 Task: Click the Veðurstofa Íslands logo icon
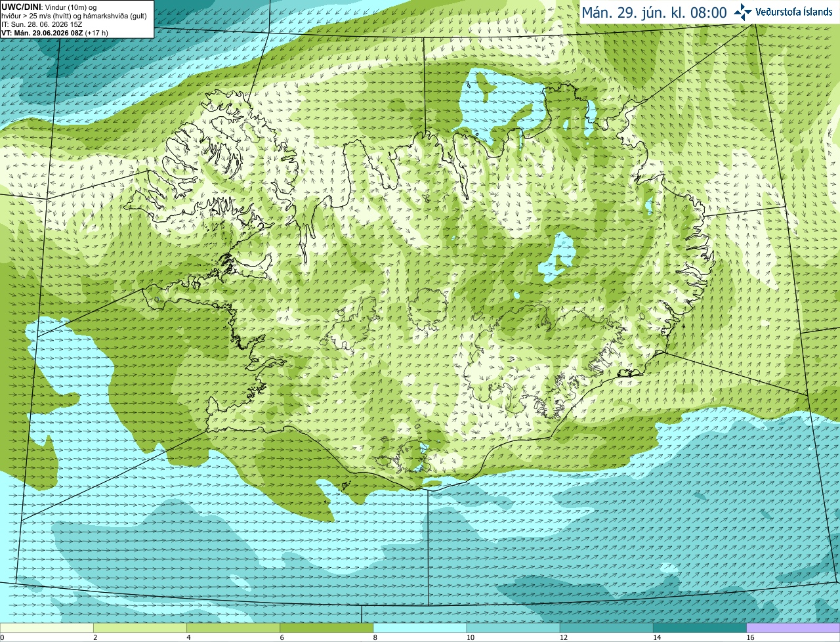743,12
